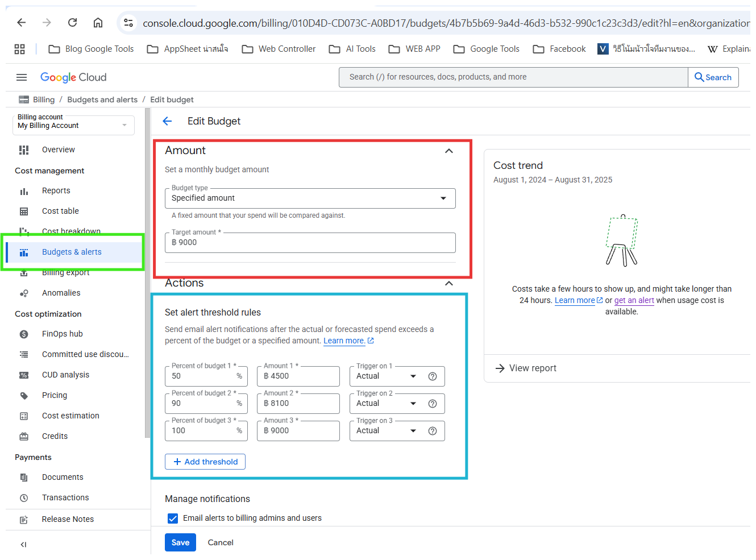Go to the browser home page icon
The height and width of the screenshot is (560, 756).
coord(98,23)
